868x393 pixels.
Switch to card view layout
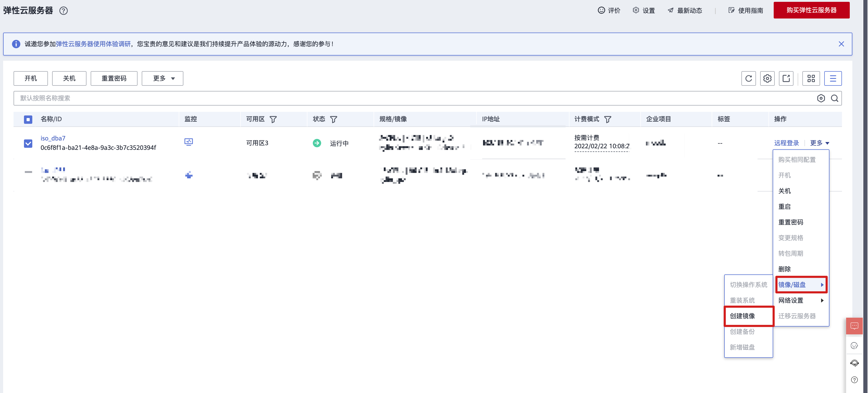pyautogui.click(x=811, y=78)
